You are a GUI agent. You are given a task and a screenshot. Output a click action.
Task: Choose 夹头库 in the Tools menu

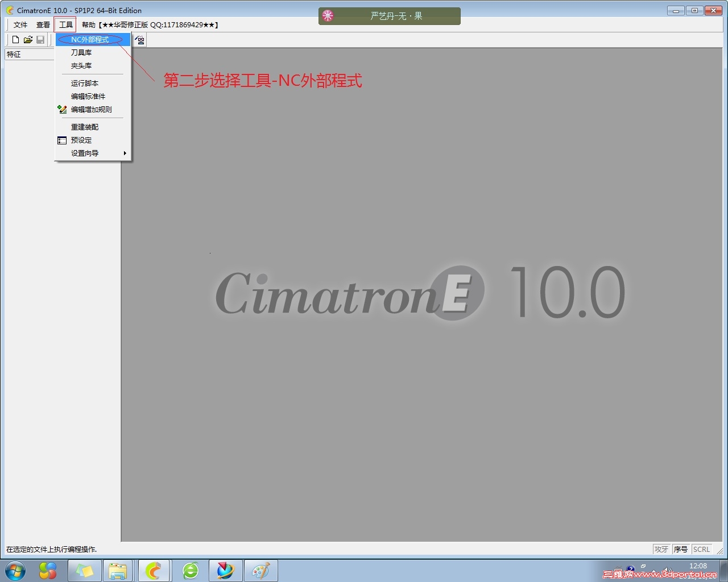click(93, 66)
